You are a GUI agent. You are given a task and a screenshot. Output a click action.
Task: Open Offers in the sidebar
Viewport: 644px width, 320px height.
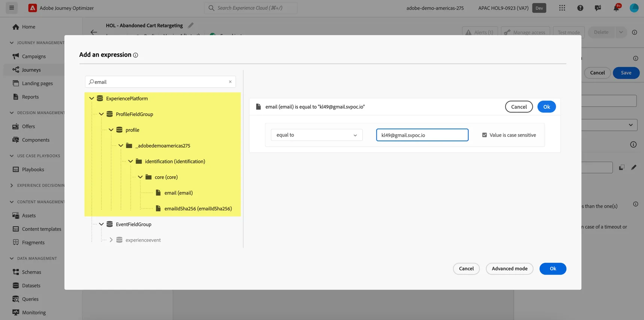tap(28, 126)
